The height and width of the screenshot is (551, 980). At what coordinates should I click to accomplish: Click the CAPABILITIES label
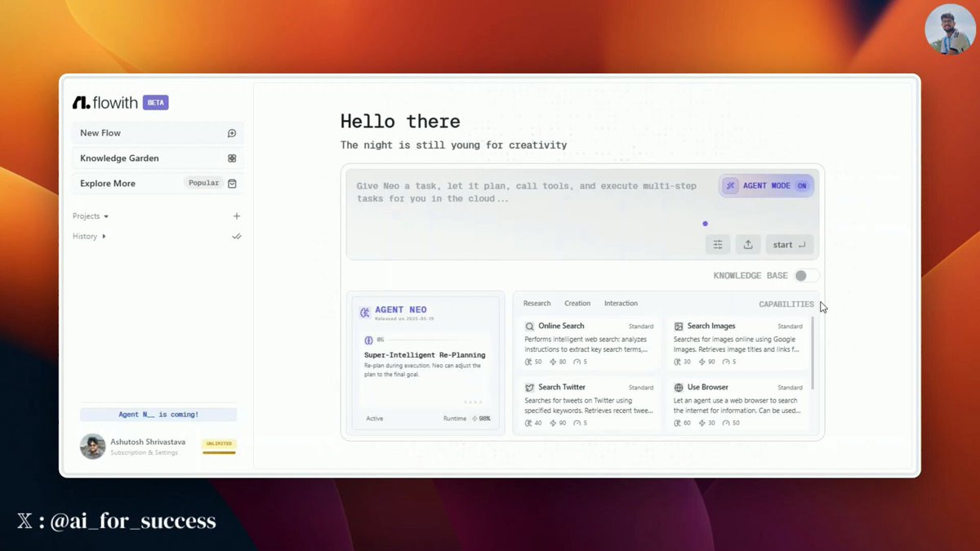[786, 304]
